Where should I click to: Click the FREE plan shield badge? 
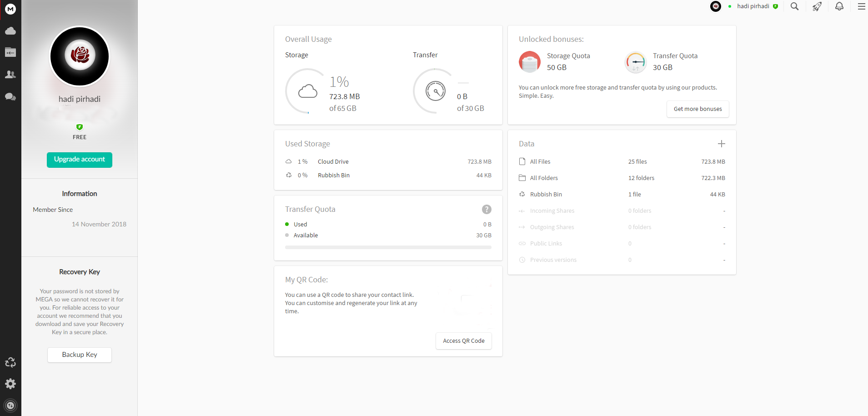[x=80, y=127]
